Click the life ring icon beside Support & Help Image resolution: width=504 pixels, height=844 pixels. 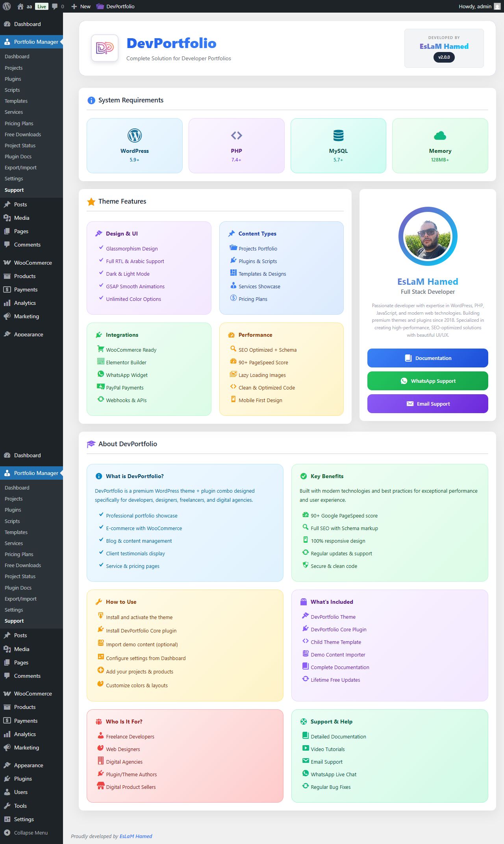point(304,722)
